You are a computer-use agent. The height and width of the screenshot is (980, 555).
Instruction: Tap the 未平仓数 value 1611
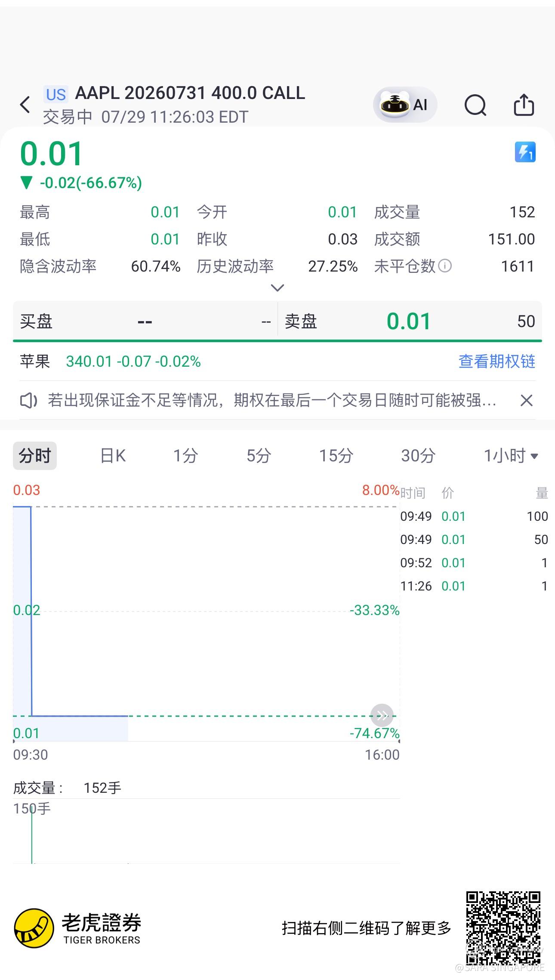(518, 266)
